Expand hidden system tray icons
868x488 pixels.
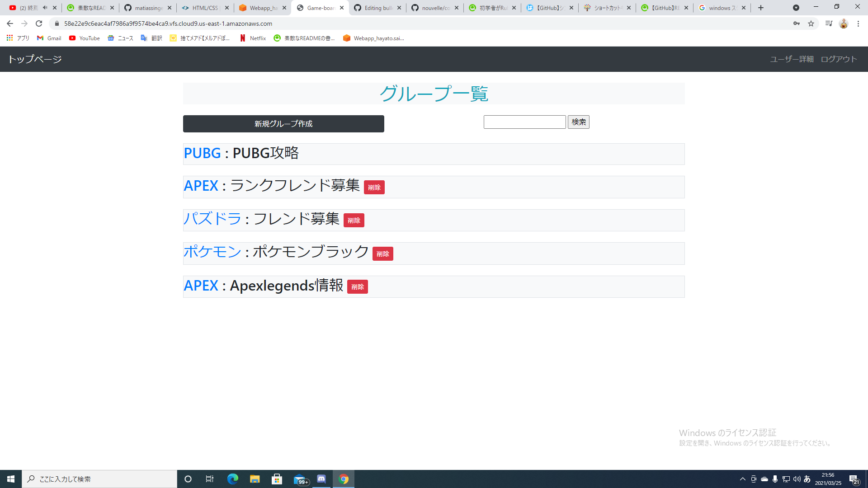coord(742,479)
